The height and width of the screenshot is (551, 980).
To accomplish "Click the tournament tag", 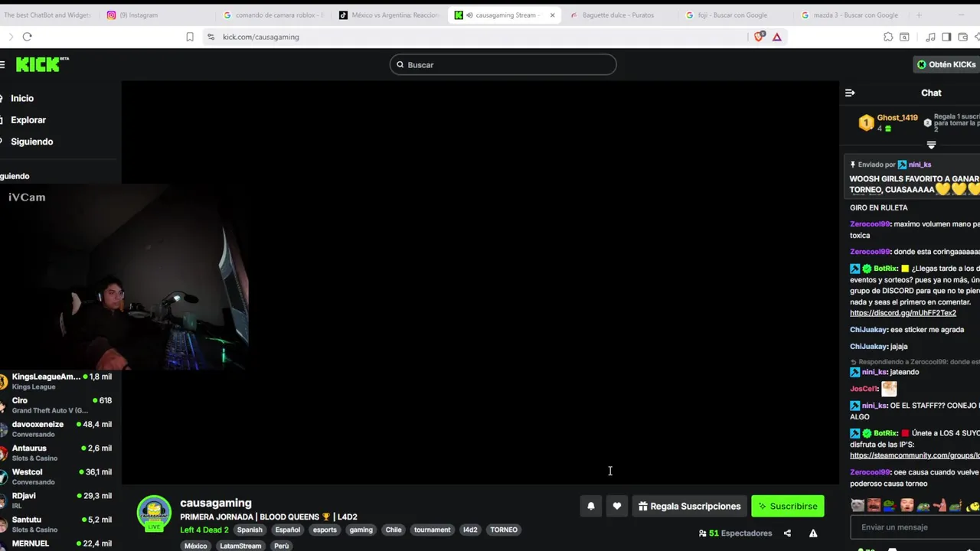I will [x=432, y=530].
